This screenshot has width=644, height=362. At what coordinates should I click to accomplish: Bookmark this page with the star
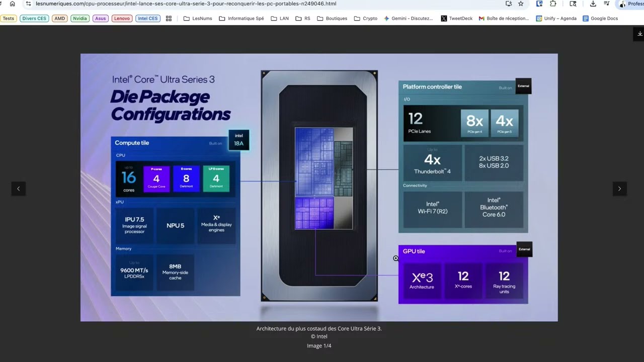[521, 4]
